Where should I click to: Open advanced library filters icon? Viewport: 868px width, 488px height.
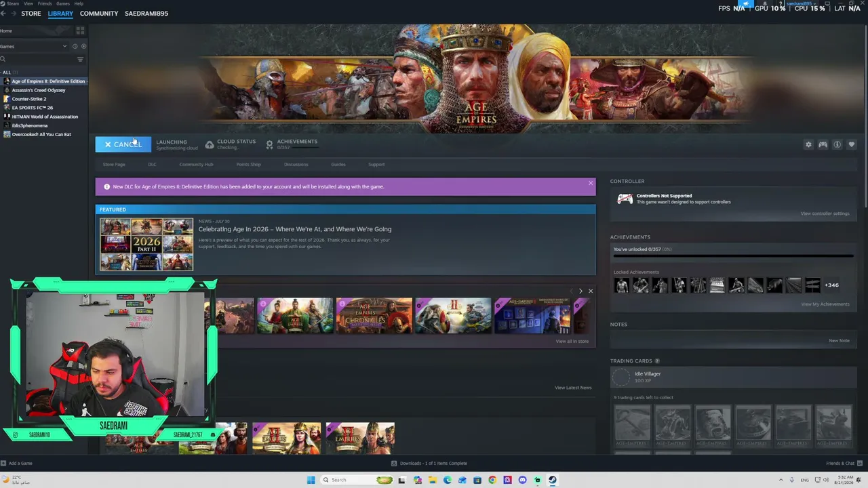[x=80, y=59]
